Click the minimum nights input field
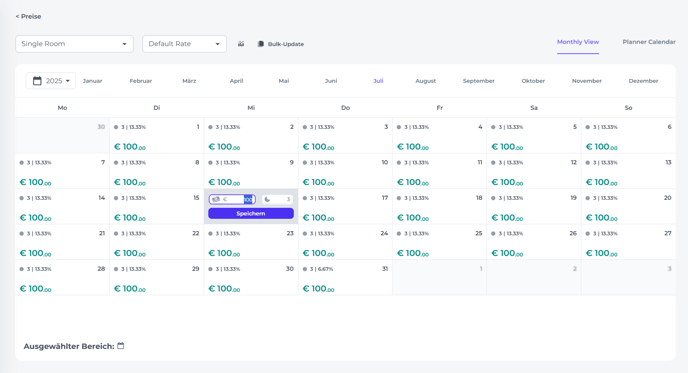The height and width of the screenshot is (373, 688). [x=277, y=199]
